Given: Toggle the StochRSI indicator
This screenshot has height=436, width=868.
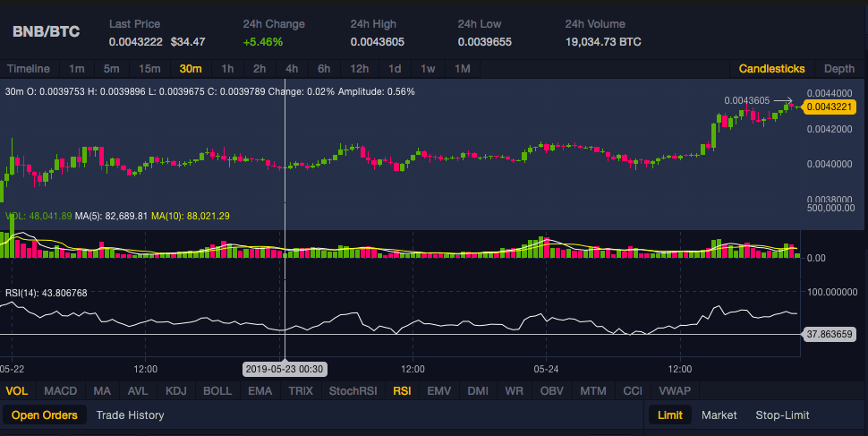Looking at the screenshot, I should (353, 390).
